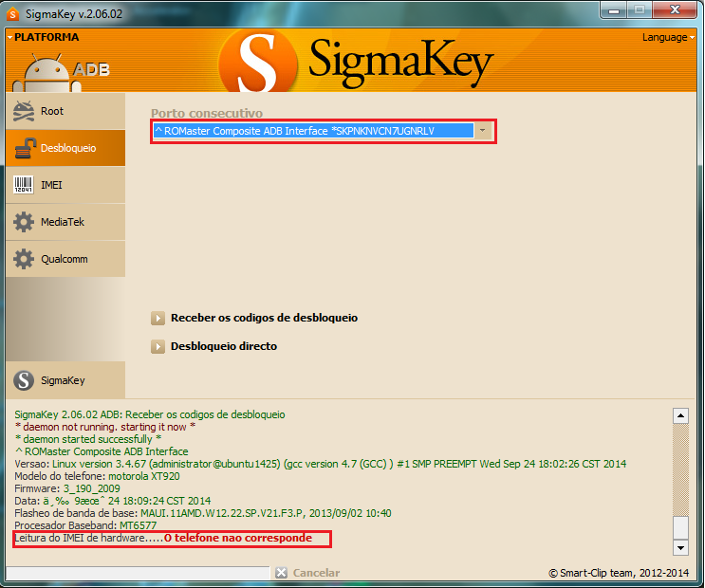Switch to the Desbloqueio tab label
This screenshot has width=705, height=588.
68,148
